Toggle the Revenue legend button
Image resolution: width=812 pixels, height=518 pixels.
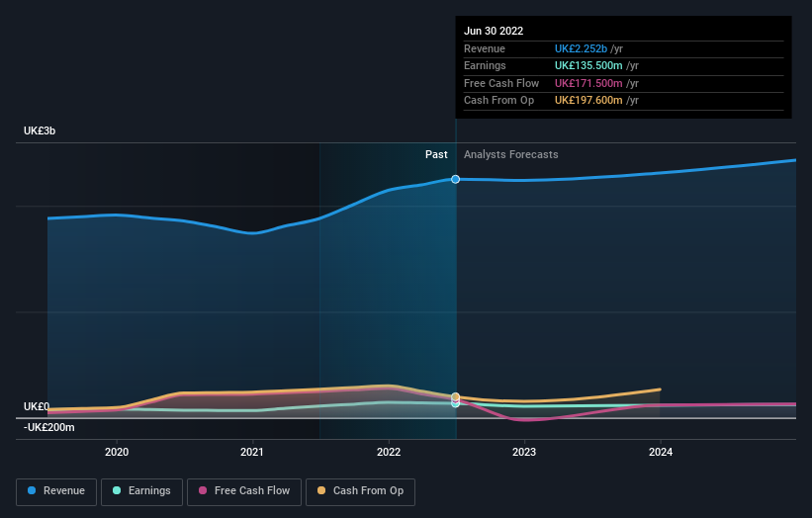[56, 491]
